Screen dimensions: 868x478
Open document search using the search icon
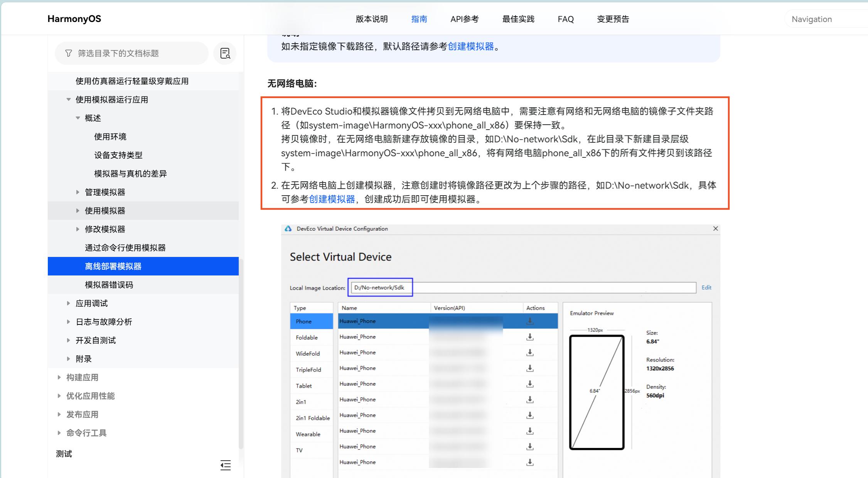click(225, 53)
